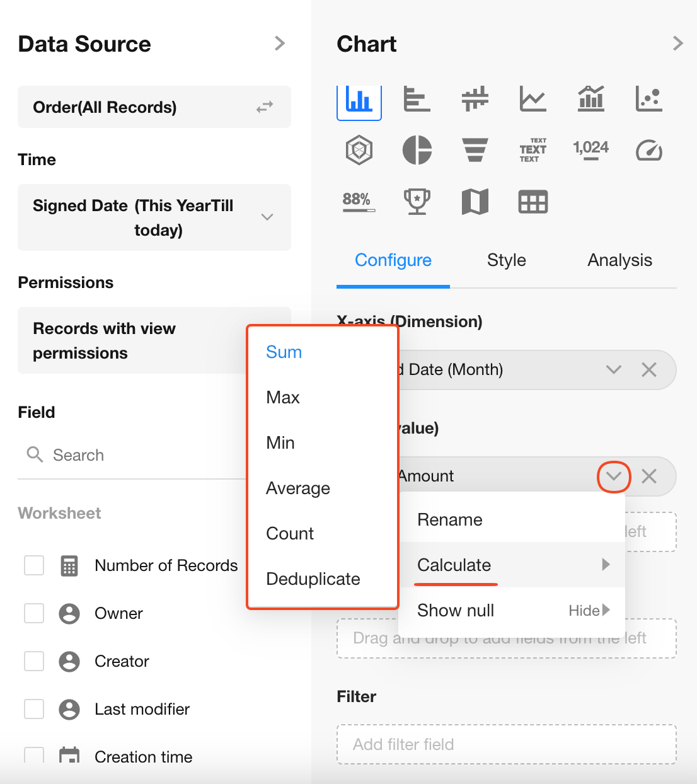Screen dimensions: 697x784
Task: Select the gauge chart icon
Action: pos(648,151)
